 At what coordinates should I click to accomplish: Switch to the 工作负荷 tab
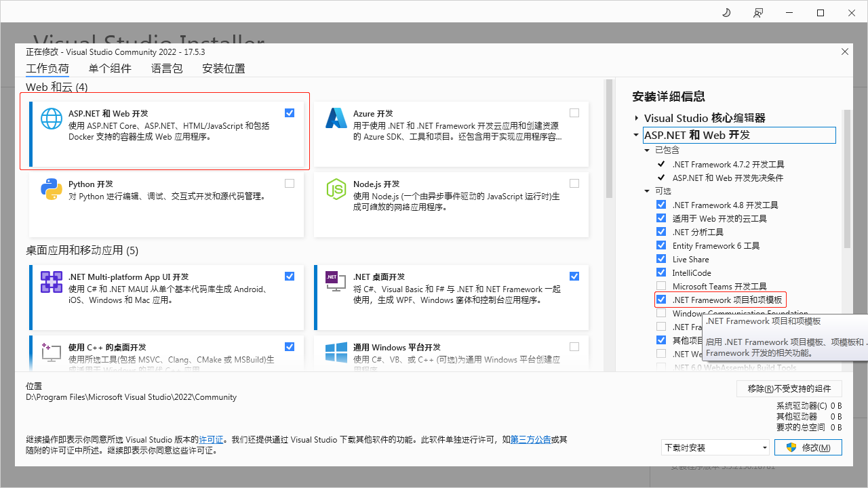pos(47,68)
